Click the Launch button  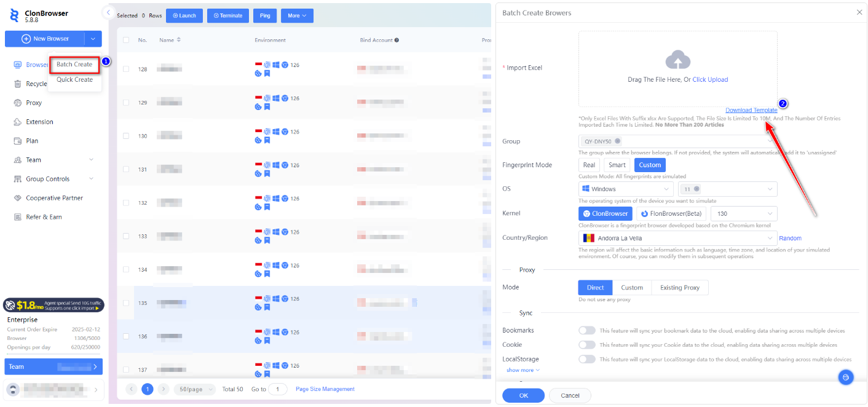tap(184, 15)
